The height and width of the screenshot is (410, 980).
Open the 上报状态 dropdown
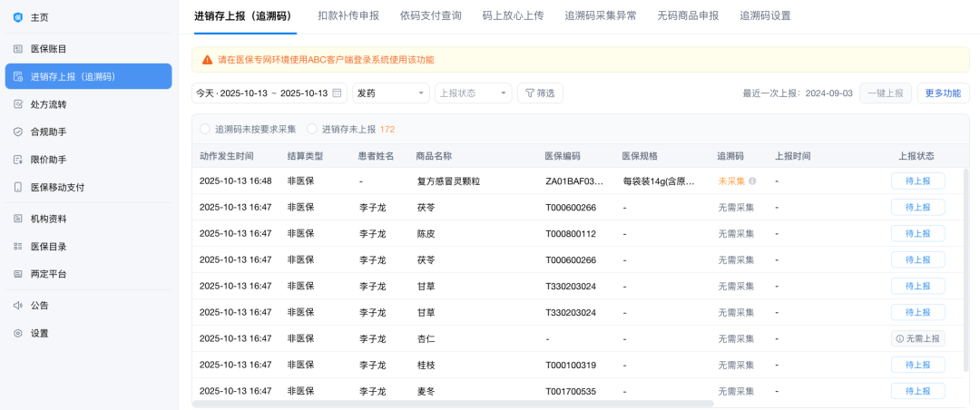(474, 93)
